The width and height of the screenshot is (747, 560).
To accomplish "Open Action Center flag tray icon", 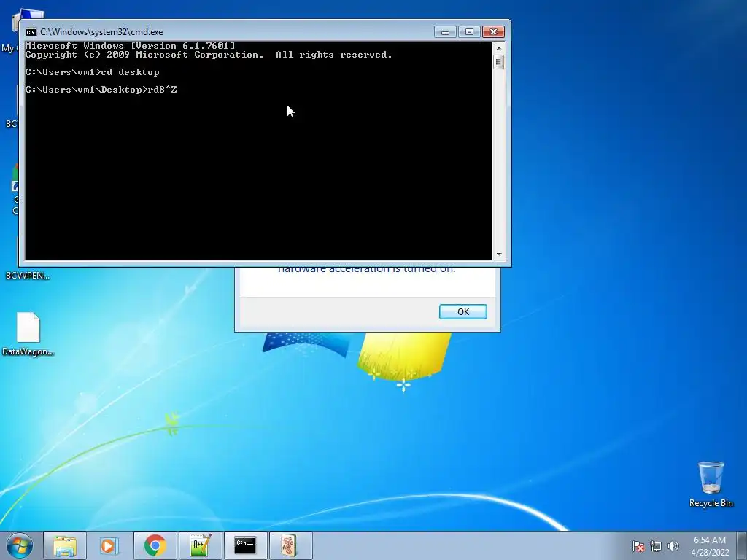I will point(638,546).
